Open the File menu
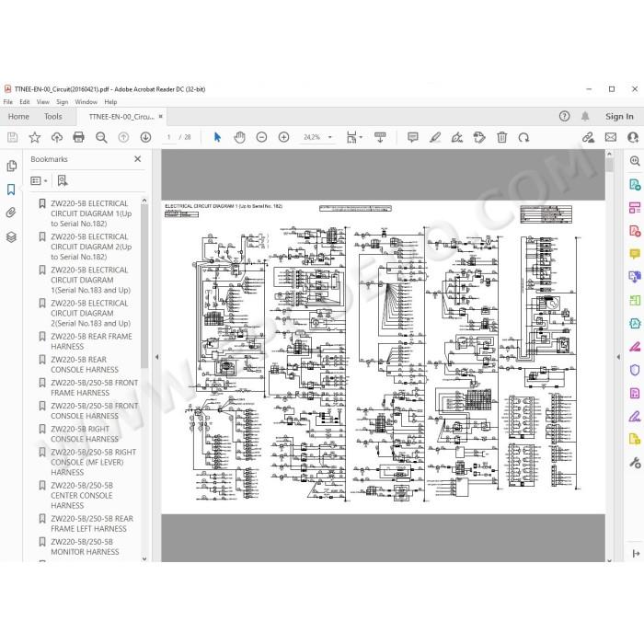Image resolution: width=644 pixels, height=644 pixels. tap(7, 101)
